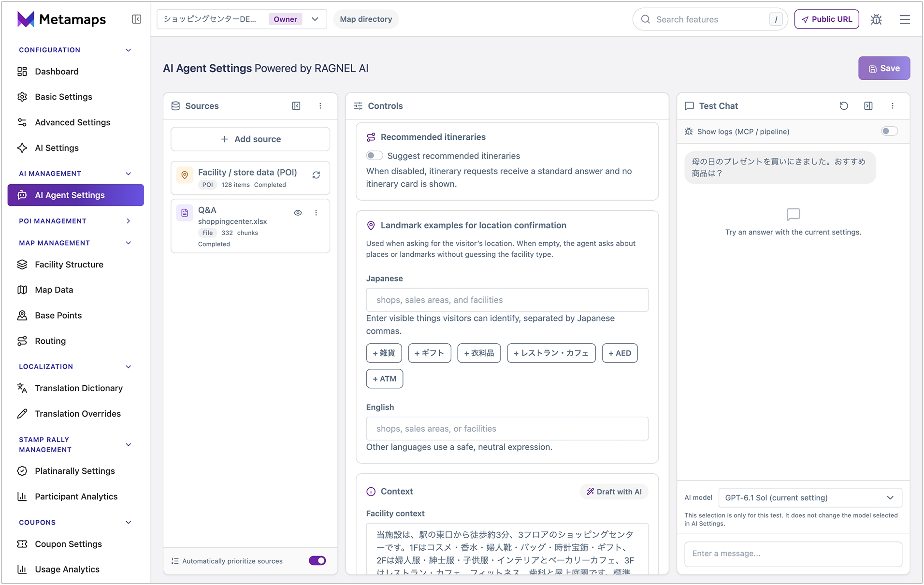Open Coupon Settings page
This screenshot has height=585, width=924.
(75, 544)
